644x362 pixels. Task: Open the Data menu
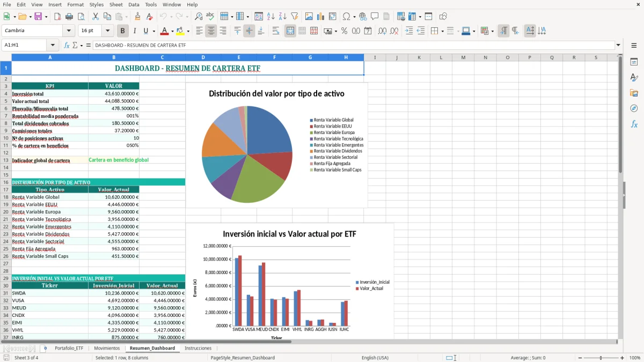pyautogui.click(x=134, y=4)
